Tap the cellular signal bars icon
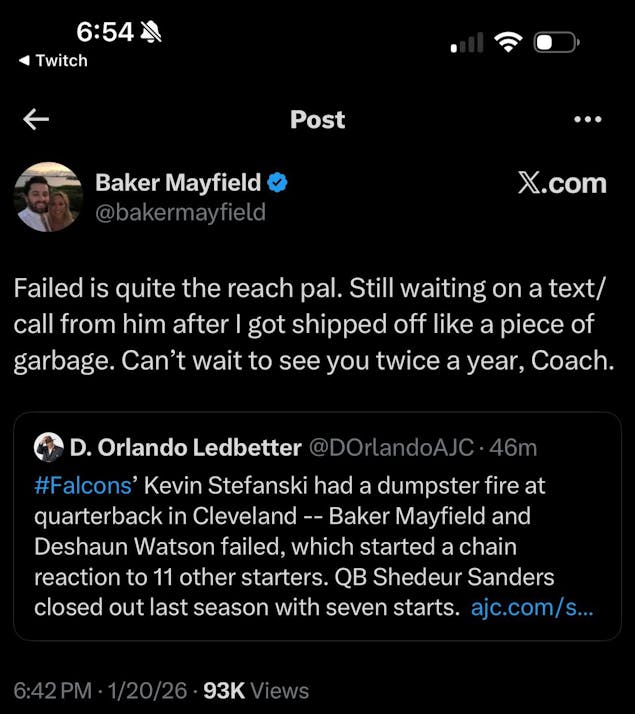635x714 pixels. pyautogui.click(x=467, y=43)
